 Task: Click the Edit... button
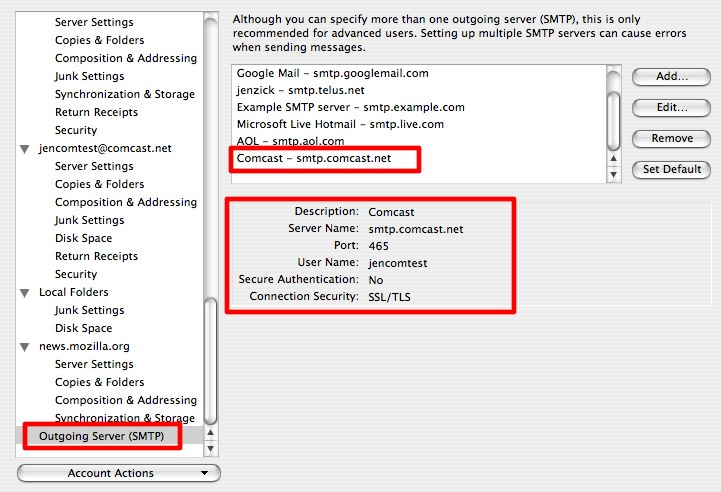pyautogui.click(x=671, y=108)
